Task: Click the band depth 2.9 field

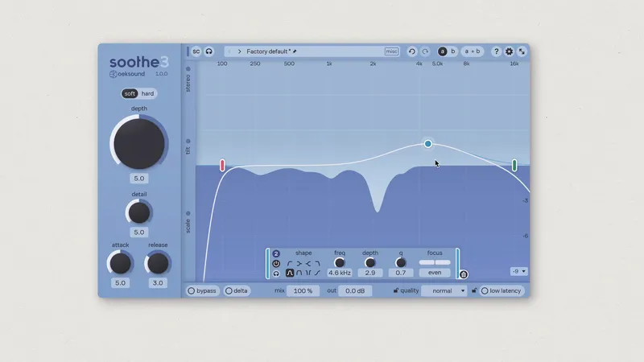Action: click(370, 273)
